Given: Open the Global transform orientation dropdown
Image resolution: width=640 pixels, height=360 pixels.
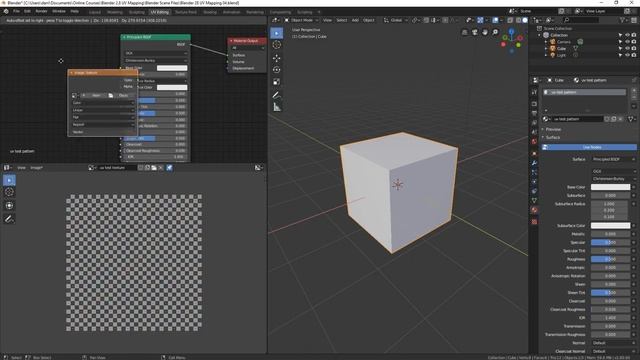Looking at the screenshot, I should pyautogui.click(x=396, y=20).
